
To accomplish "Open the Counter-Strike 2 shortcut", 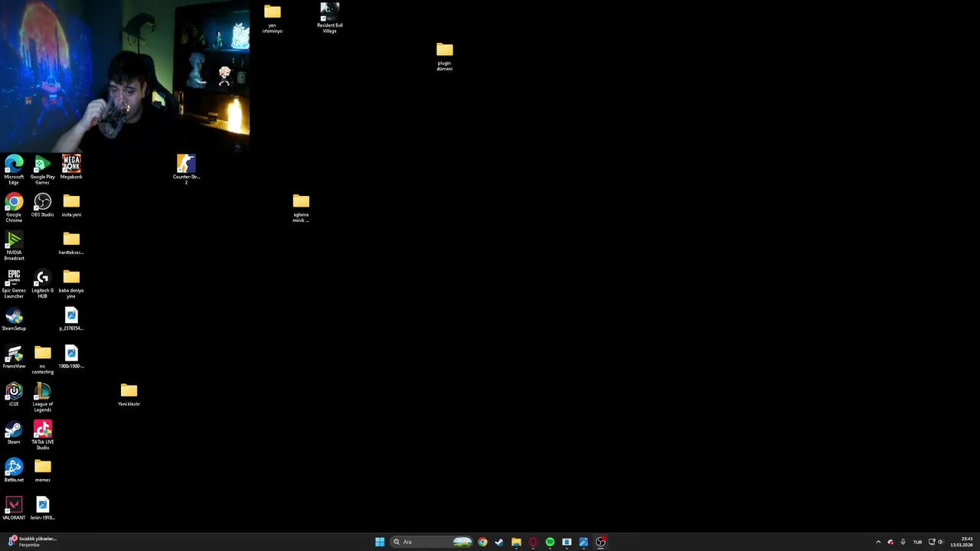I will 186,169.
